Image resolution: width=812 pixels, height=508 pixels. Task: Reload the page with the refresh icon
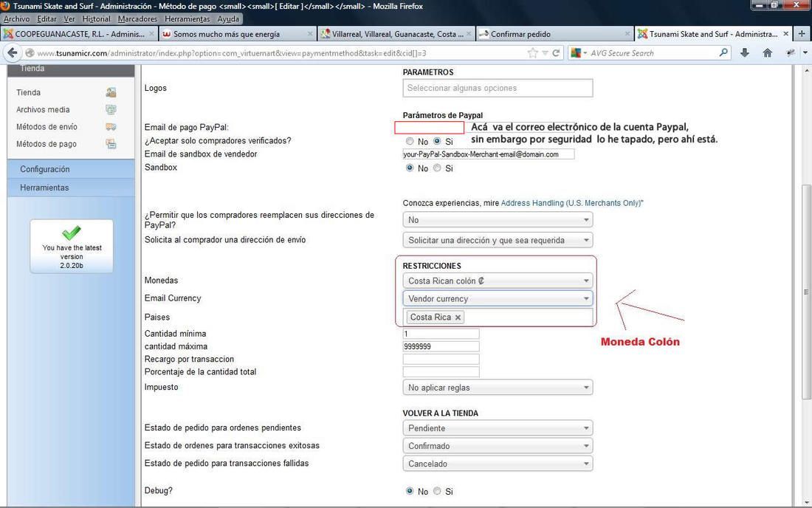(x=556, y=53)
